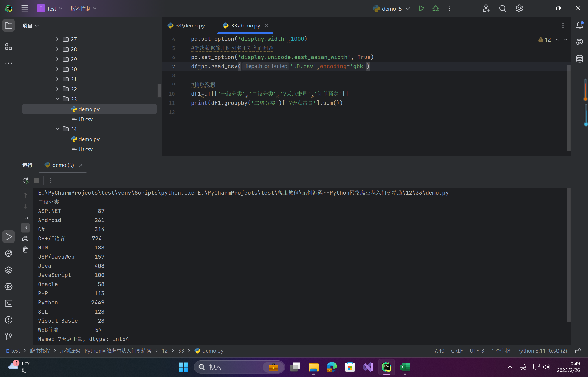
Task: Toggle scroll to end of console
Action: click(x=25, y=228)
